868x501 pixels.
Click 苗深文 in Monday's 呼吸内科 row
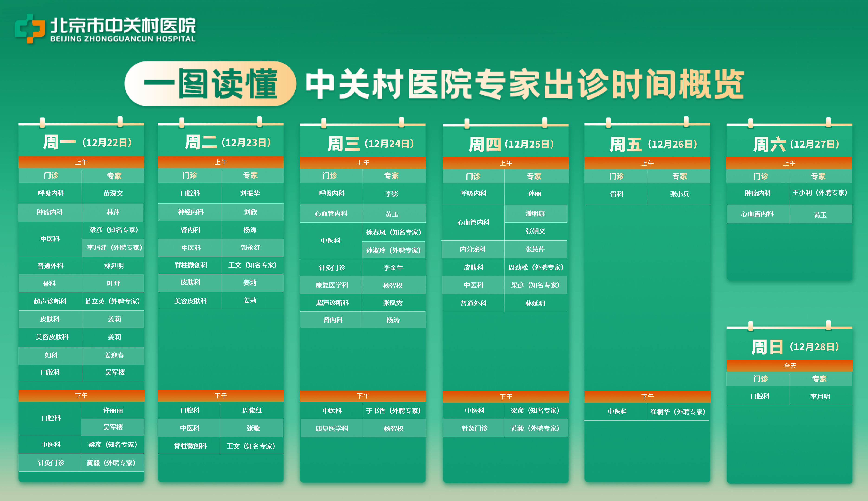[x=113, y=193]
